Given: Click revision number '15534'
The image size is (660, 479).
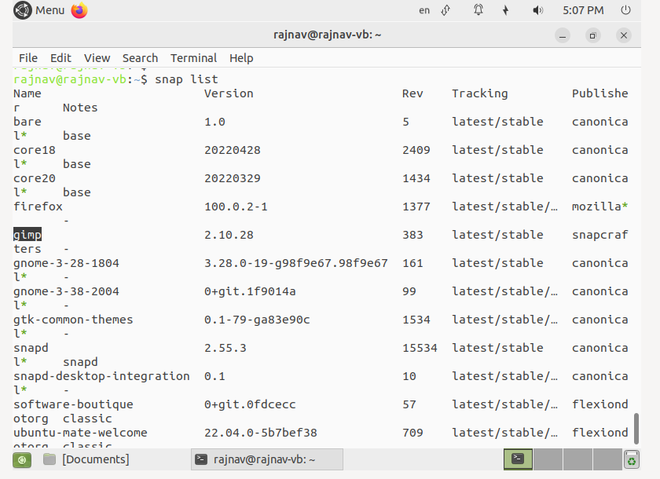Looking at the screenshot, I should coord(420,348).
